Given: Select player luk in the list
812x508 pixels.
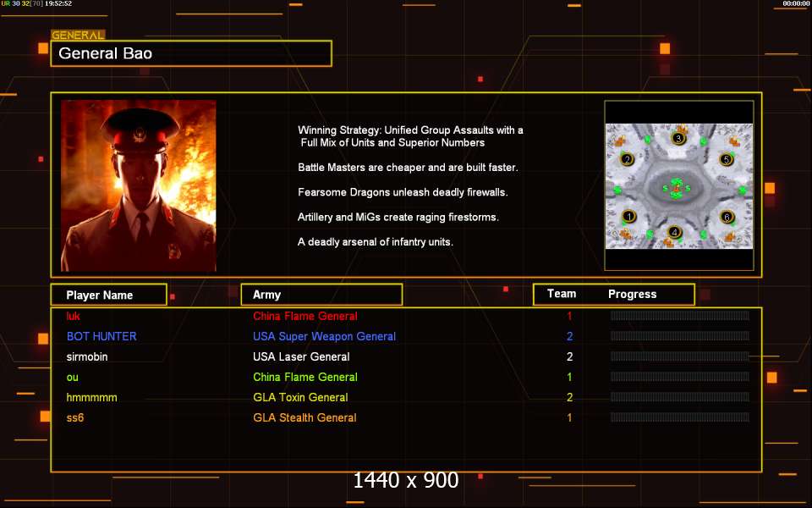Looking at the screenshot, I should click(73, 316).
